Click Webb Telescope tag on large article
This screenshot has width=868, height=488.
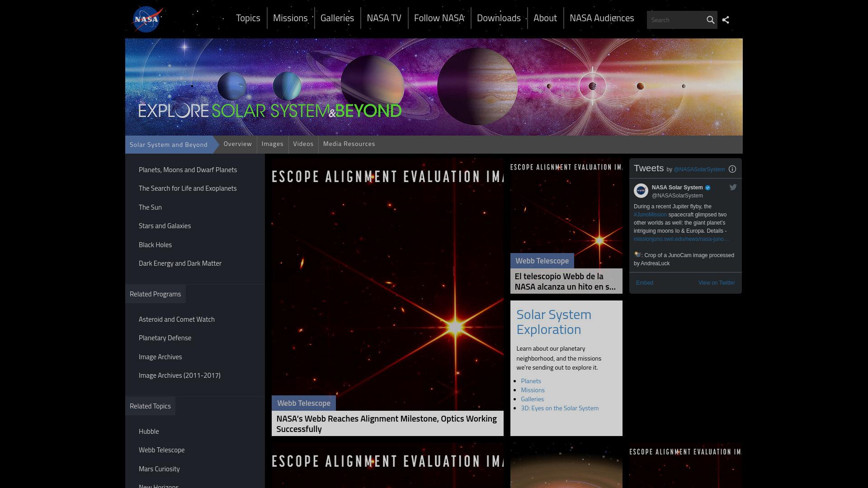point(304,403)
